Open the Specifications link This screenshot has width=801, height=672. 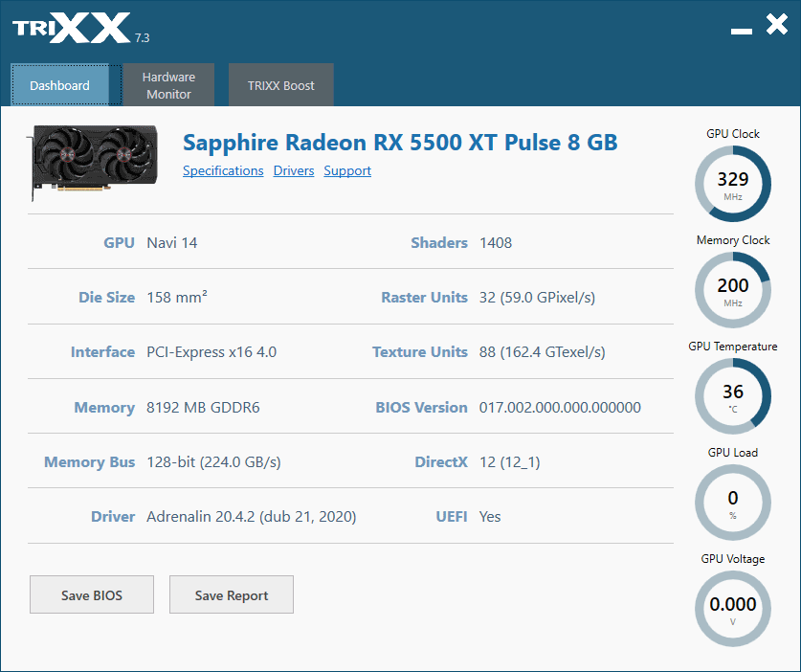pyautogui.click(x=223, y=170)
